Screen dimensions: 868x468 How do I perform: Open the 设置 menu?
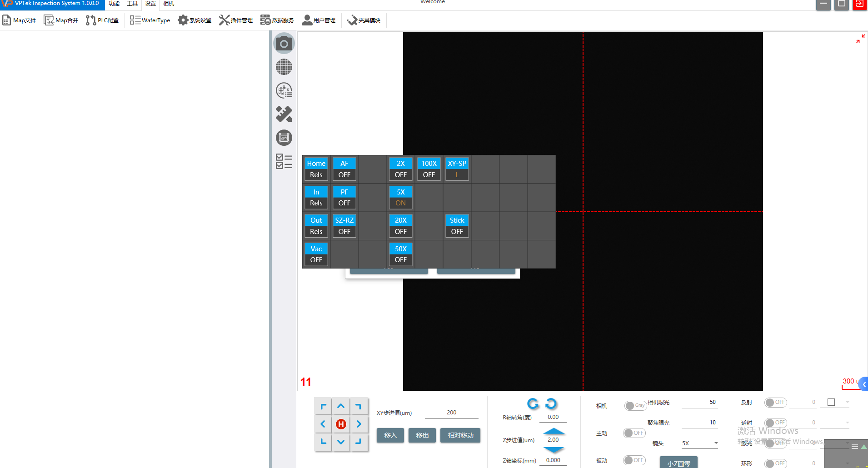click(150, 4)
